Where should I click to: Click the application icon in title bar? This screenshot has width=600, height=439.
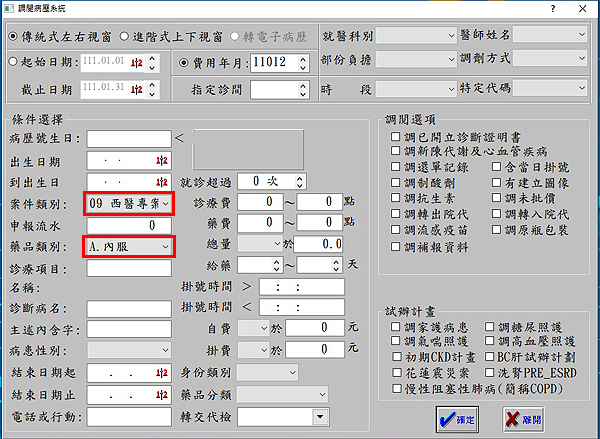9,9
